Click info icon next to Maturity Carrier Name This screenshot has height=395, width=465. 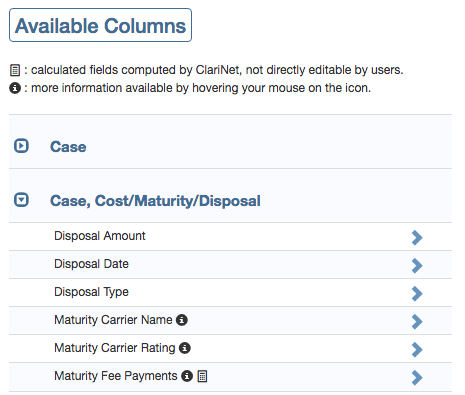click(x=182, y=320)
